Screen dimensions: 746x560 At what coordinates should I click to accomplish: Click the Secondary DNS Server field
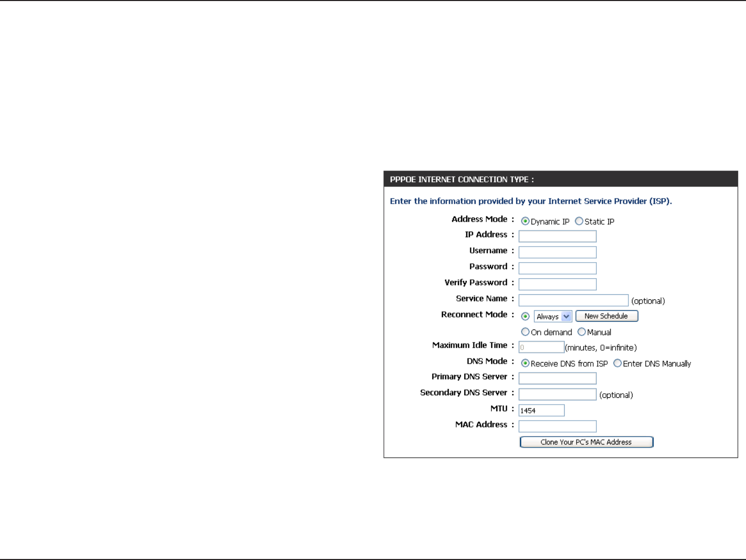(x=557, y=395)
